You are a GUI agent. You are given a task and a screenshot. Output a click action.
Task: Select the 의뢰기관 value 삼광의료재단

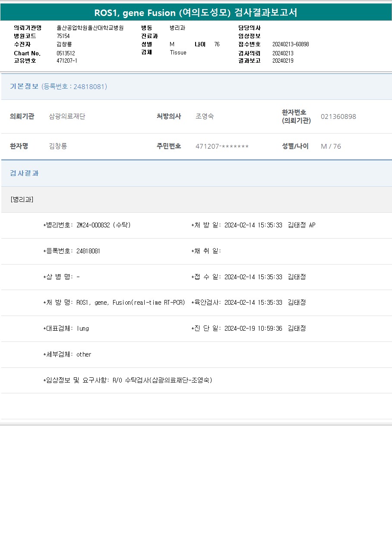[67, 116]
